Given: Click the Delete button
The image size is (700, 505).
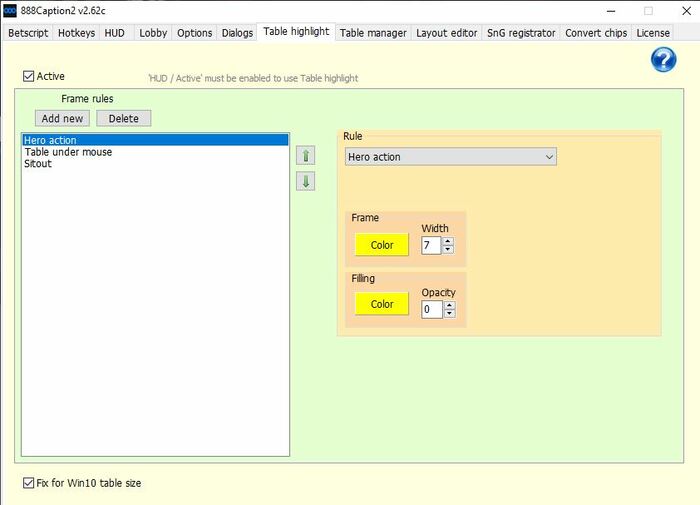Looking at the screenshot, I should [x=124, y=118].
